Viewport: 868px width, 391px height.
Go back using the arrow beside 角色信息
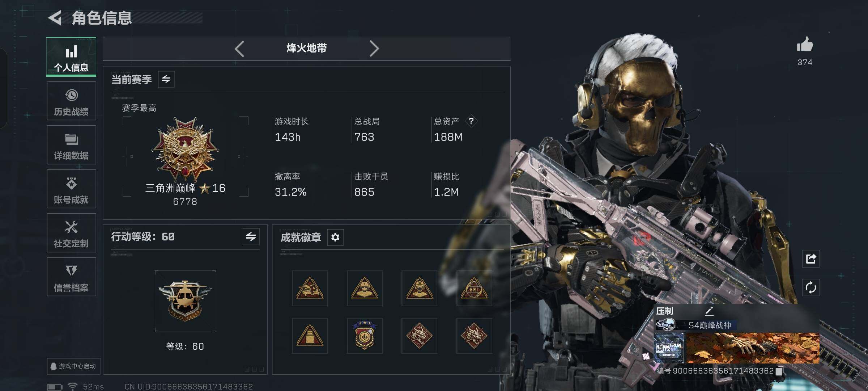pyautogui.click(x=55, y=18)
